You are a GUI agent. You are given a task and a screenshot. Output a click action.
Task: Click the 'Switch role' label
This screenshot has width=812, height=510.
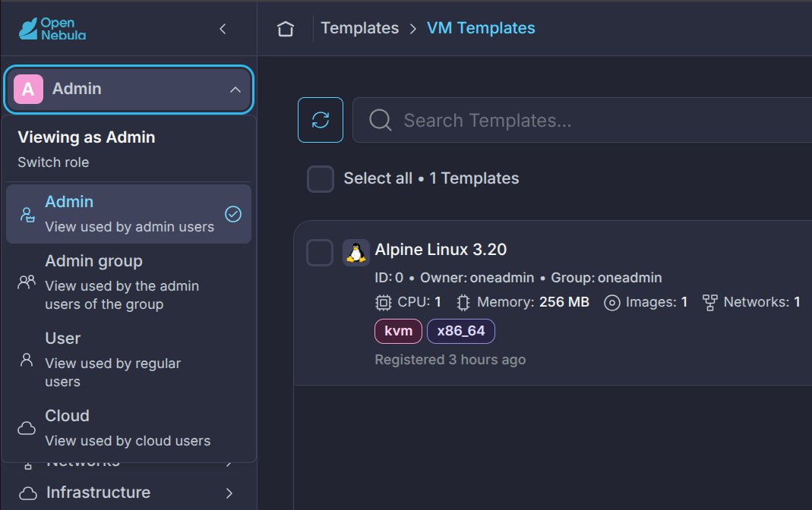(53, 162)
